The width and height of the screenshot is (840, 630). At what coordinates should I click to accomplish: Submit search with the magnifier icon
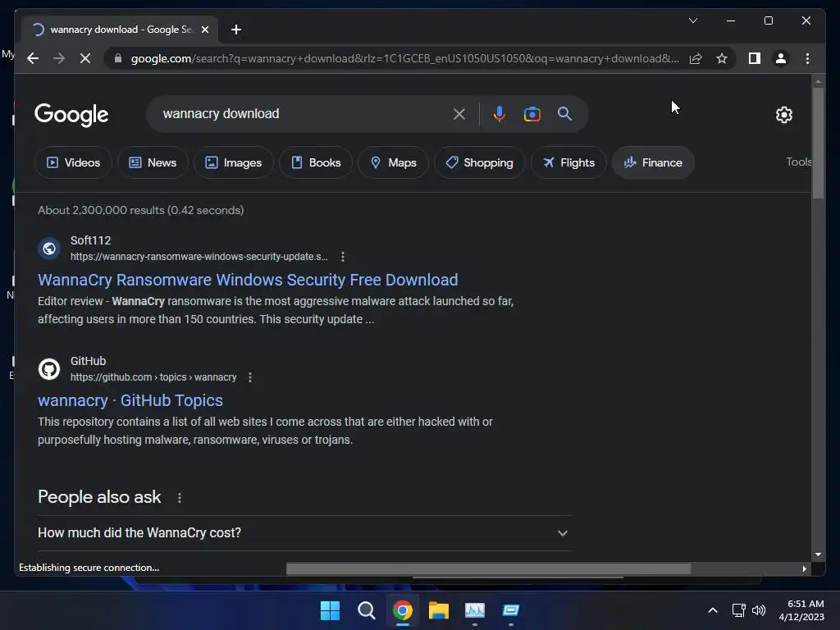pyautogui.click(x=564, y=113)
